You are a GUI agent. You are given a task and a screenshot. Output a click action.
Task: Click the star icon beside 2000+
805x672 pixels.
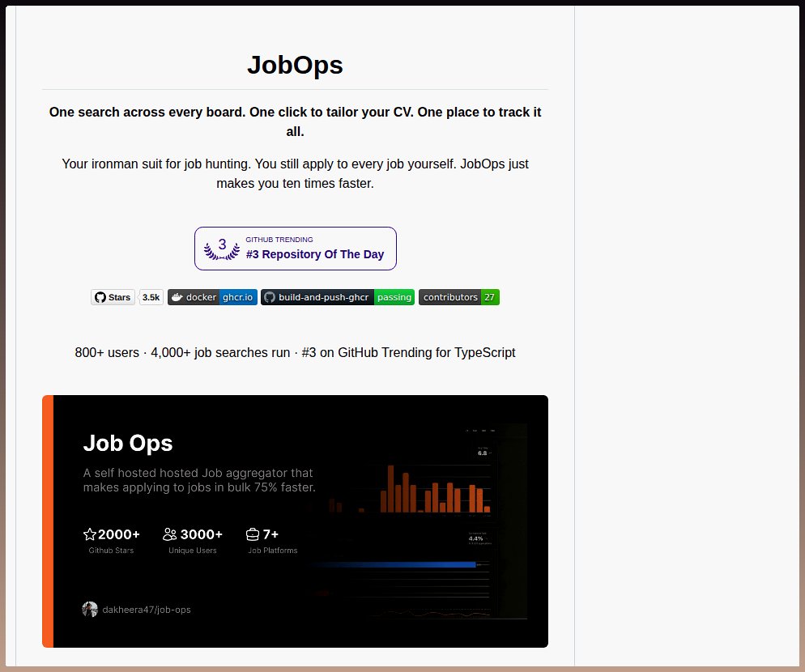90,534
